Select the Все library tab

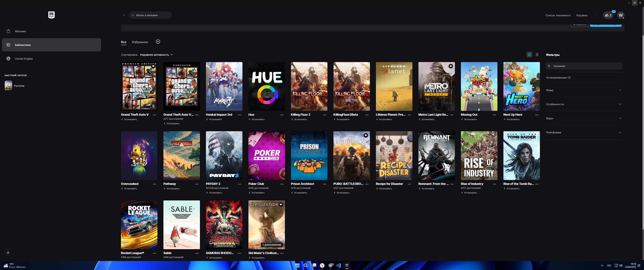point(124,42)
